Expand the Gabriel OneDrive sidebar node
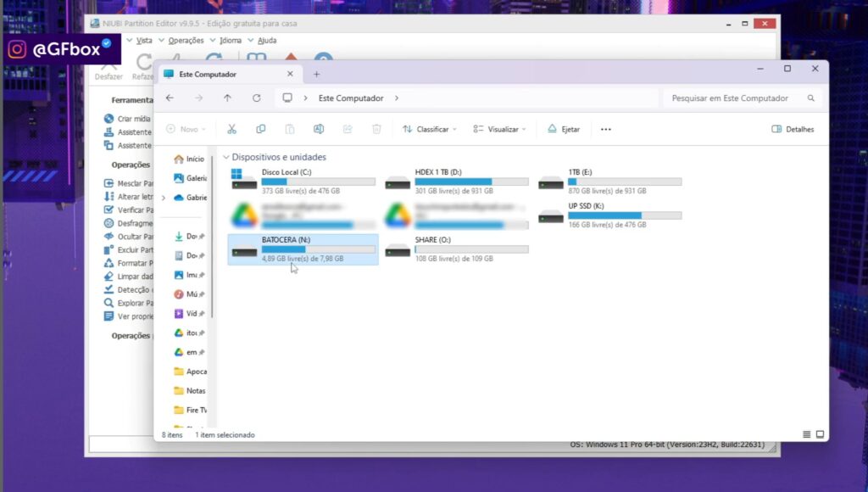The image size is (868, 492). click(x=164, y=198)
